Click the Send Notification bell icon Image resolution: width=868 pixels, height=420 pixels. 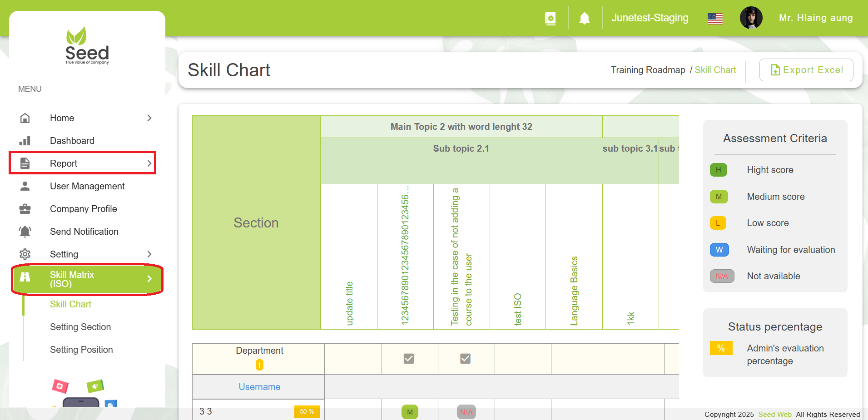coord(25,232)
